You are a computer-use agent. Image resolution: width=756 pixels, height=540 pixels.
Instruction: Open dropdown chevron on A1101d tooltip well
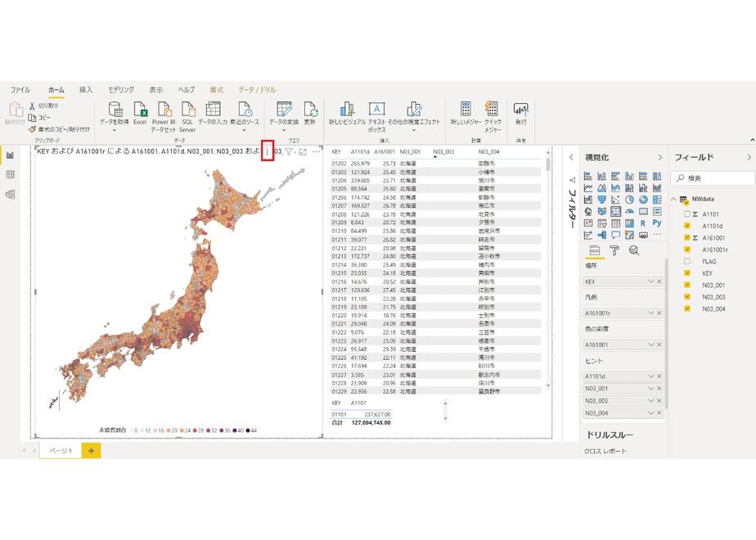(651, 376)
